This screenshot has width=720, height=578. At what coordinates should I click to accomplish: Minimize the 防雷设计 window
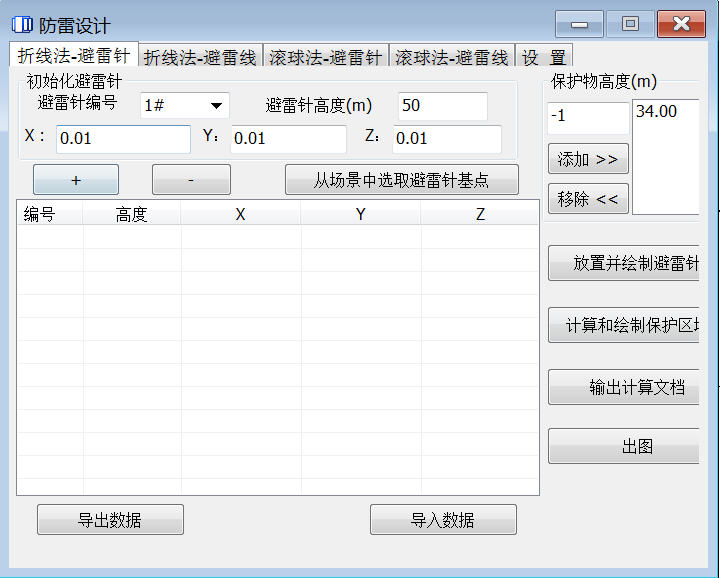tap(579, 24)
